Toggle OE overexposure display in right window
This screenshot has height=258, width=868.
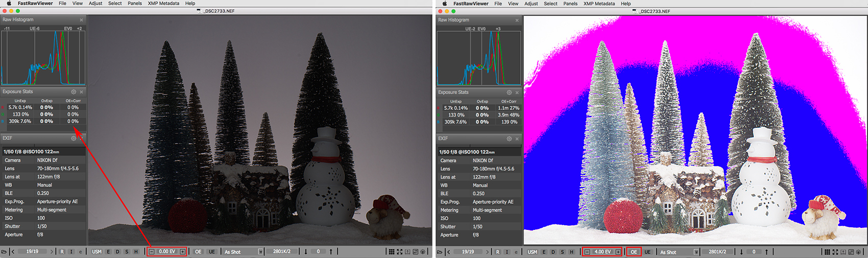click(x=634, y=252)
